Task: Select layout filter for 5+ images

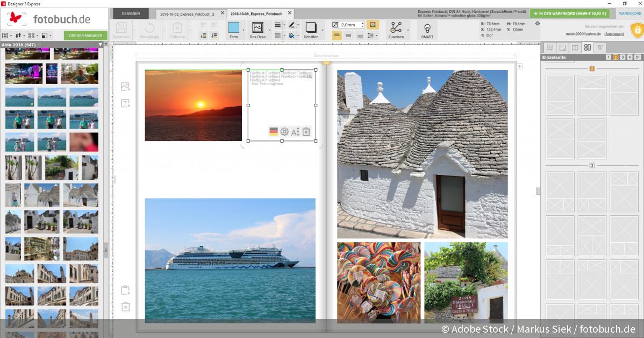Action: 638,58
